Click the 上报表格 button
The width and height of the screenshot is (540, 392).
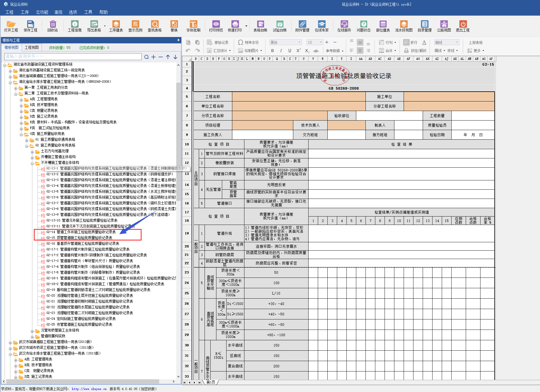point(476,42)
